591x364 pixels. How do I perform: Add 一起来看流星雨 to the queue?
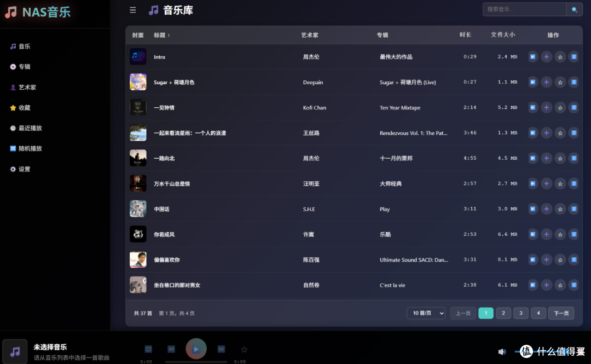pos(546,133)
